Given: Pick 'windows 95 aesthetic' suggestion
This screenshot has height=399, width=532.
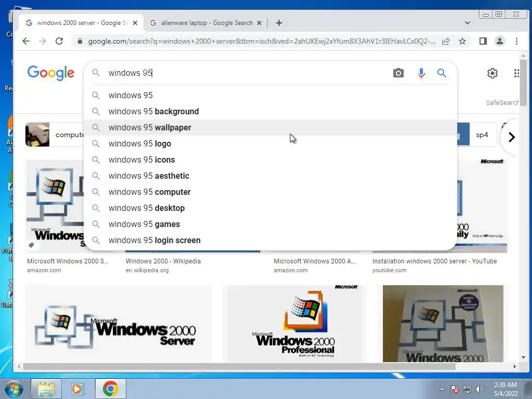Looking at the screenshot, I should pos(270,176).
